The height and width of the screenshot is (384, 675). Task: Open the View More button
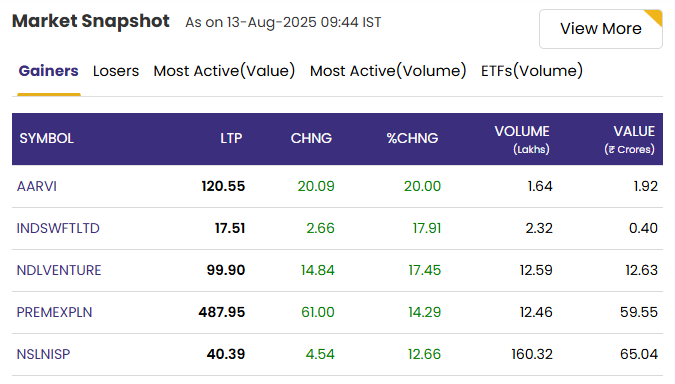(601, 29)
